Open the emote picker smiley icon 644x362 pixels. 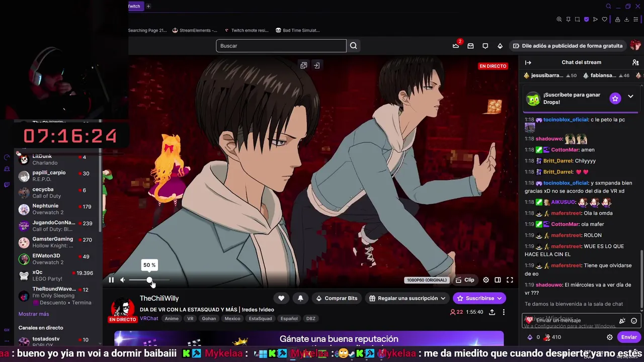(x=634, y=321)
